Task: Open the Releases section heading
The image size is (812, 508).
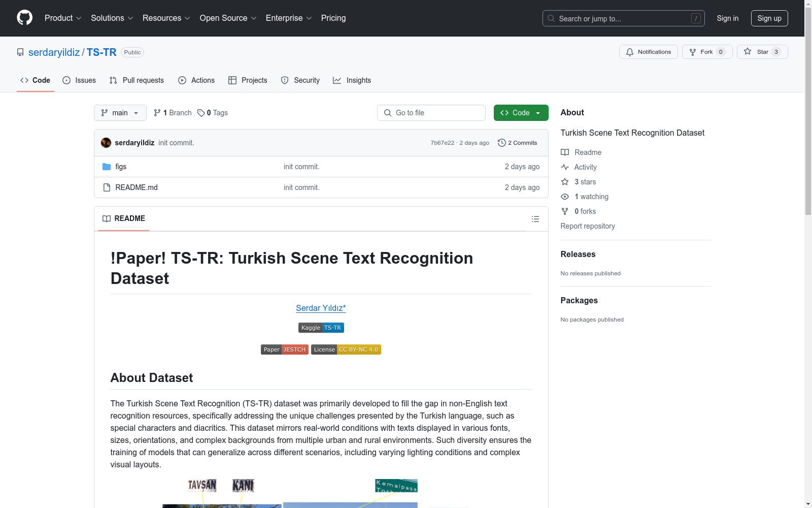Action: coord(578,255)
